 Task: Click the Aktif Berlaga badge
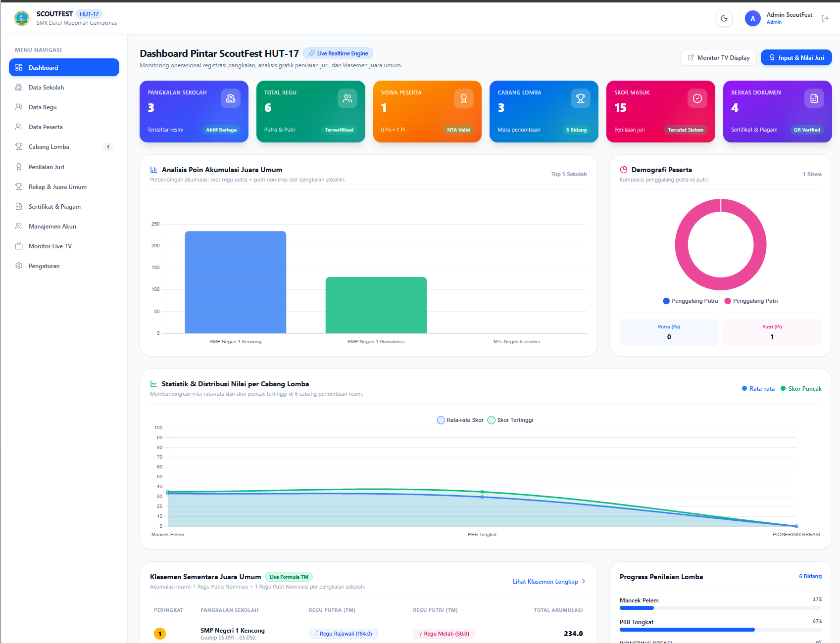click(x=221, y=130)
